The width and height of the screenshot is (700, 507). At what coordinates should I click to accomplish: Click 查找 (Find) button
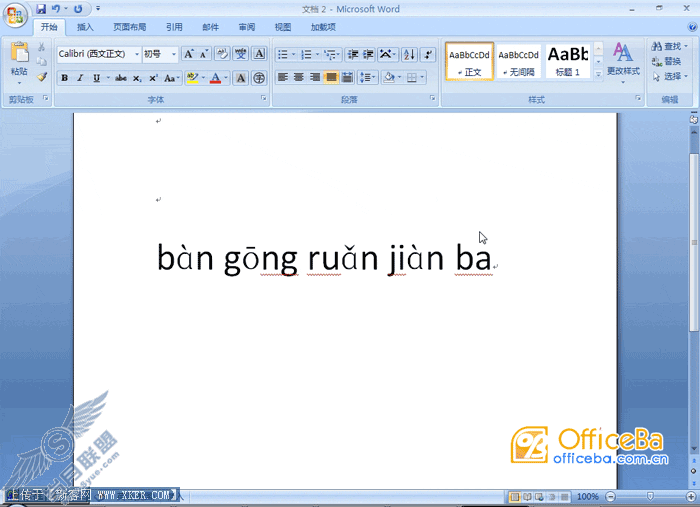coord(669,46)
